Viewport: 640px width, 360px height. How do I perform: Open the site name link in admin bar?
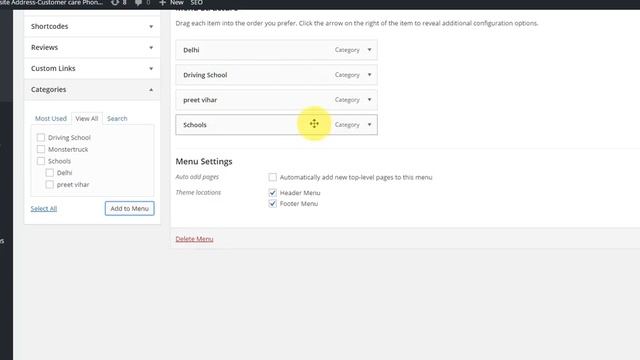[51, 2]
